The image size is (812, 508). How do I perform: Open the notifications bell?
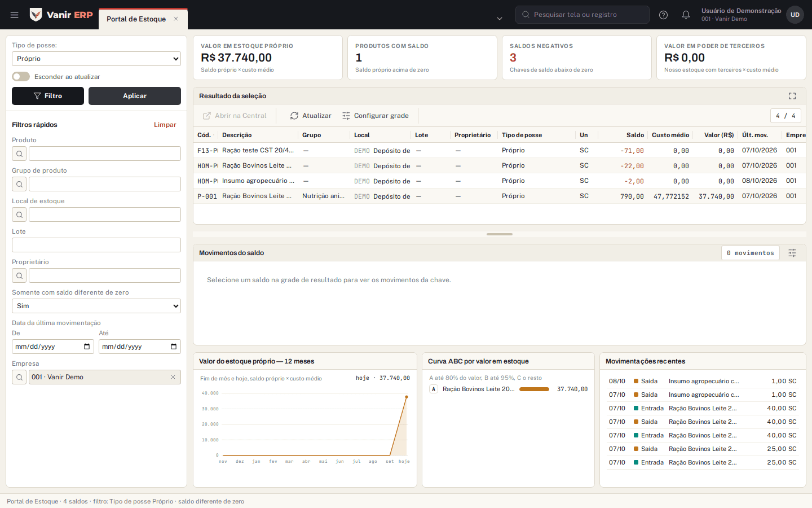(x=686, y=15)
